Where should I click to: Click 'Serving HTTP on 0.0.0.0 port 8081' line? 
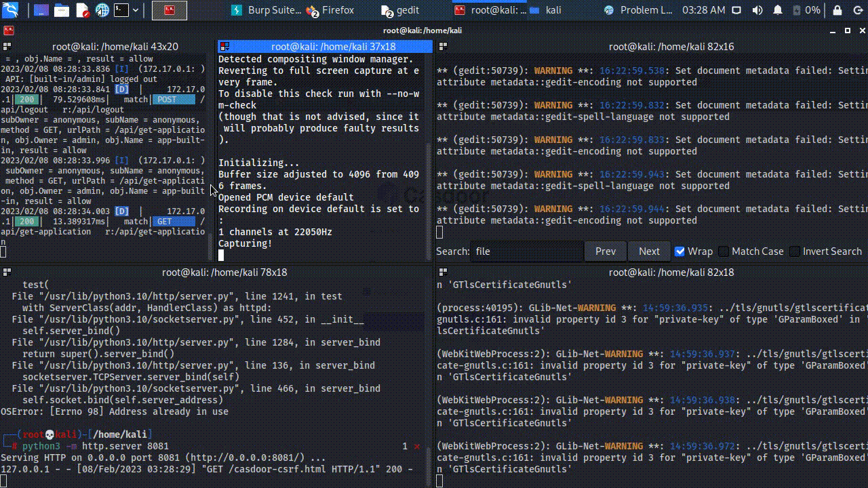point(163,457)
